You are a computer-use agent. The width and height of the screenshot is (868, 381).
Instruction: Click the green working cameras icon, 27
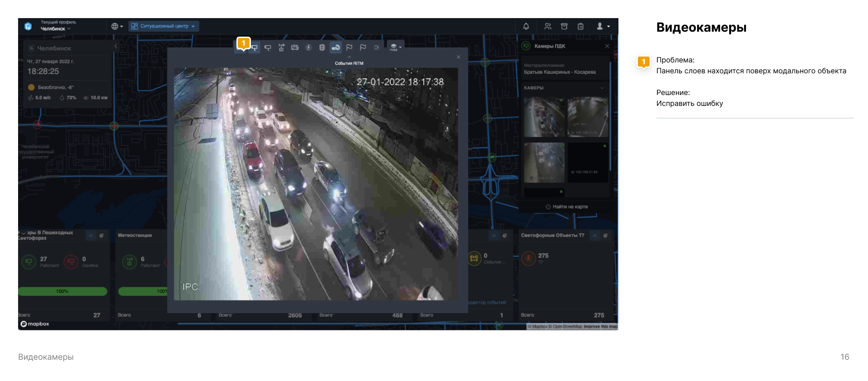point(29,262)
